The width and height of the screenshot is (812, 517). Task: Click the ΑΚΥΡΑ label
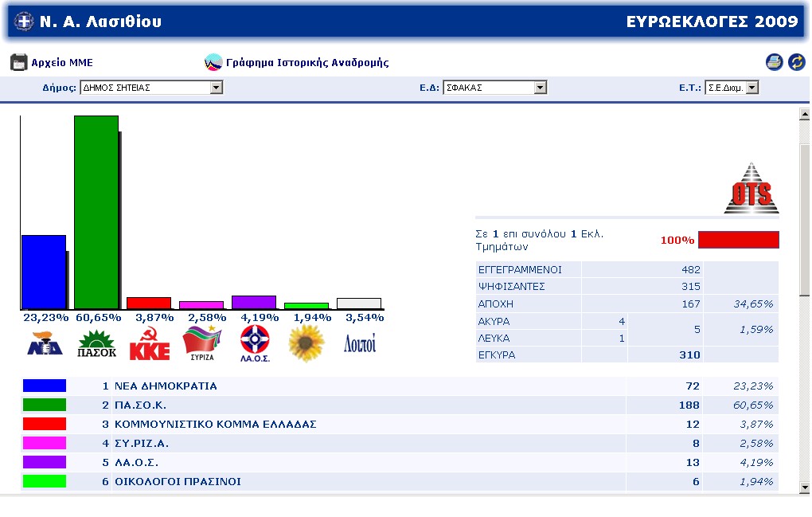494,322
